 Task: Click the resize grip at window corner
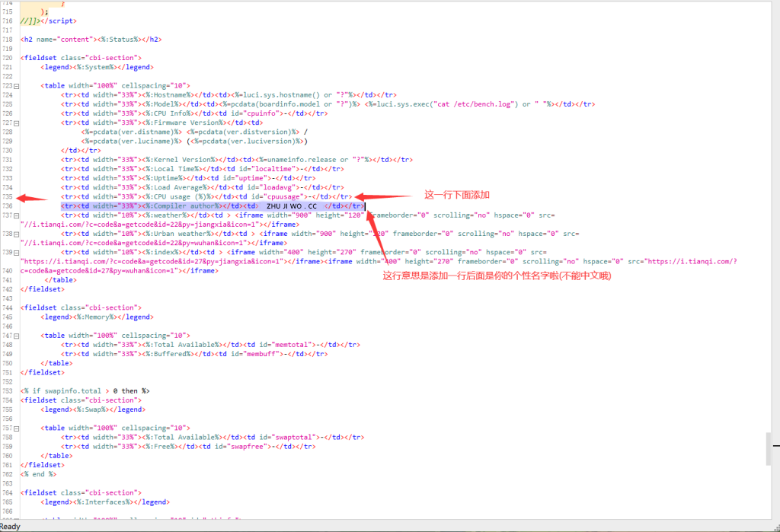click(774, 526)
